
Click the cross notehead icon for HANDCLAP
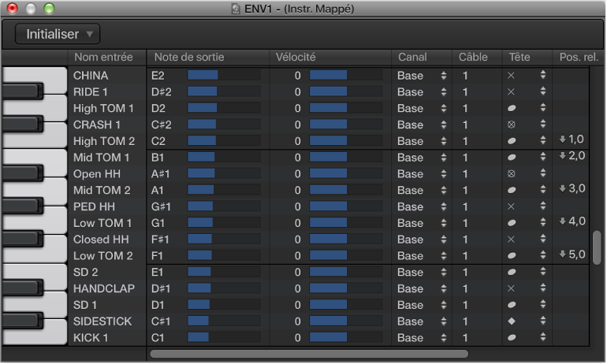[512, 288]
